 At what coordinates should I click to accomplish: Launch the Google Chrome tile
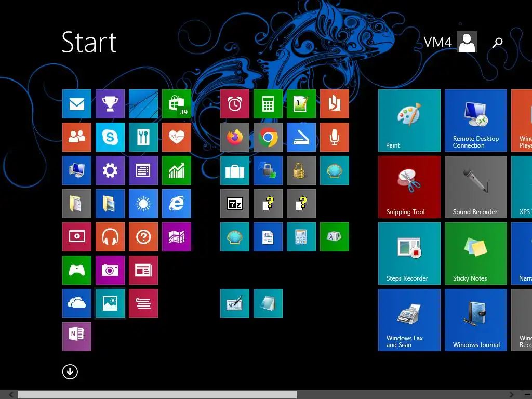tap(268, 137)
